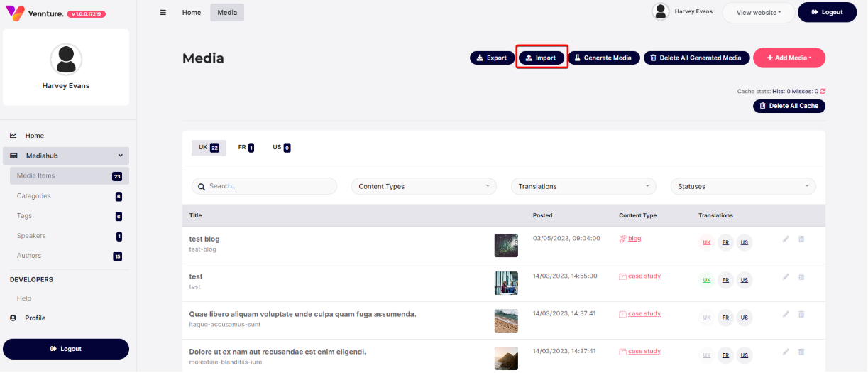The width and height of the screenshot is (868, 373).
Task: Open Media Items in sidebar
Action: 69,175
